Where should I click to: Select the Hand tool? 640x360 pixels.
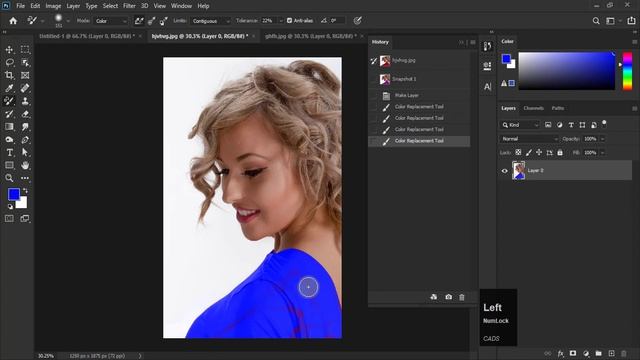pos(25,165)
